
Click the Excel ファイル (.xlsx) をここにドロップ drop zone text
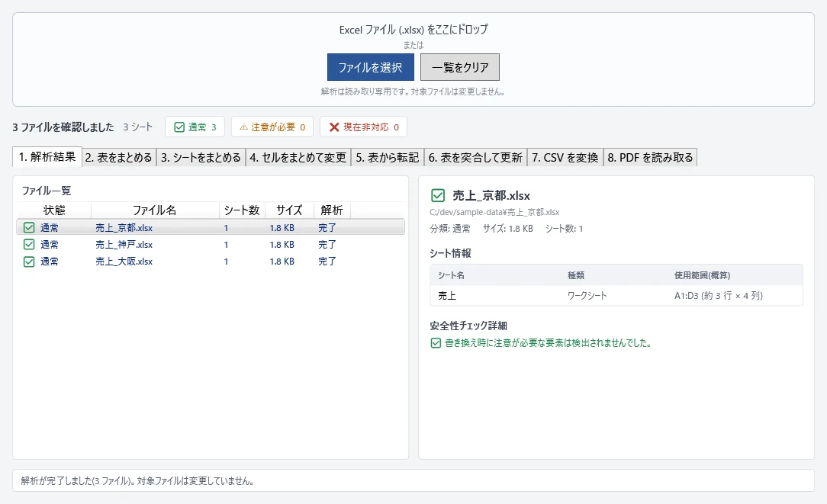click(413, 30)
